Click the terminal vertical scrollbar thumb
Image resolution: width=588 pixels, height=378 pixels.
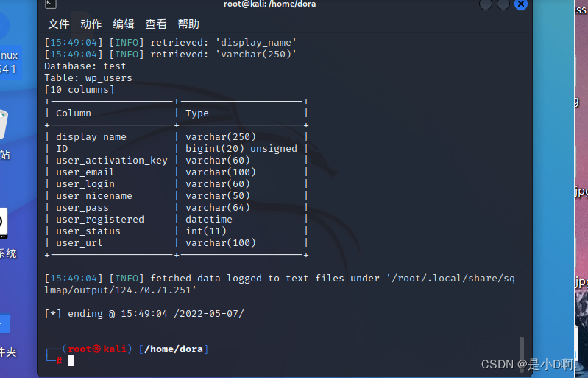click(522, 354)
